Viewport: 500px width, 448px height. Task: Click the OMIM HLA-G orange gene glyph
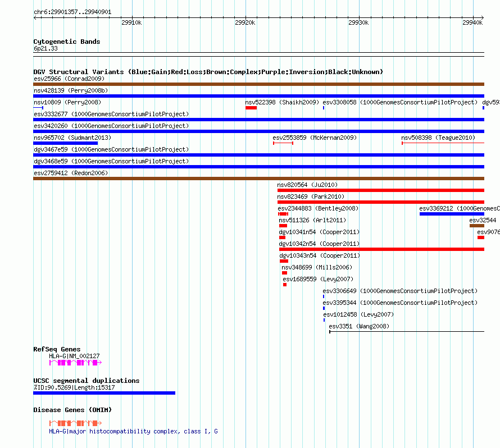tap(75, 423)
